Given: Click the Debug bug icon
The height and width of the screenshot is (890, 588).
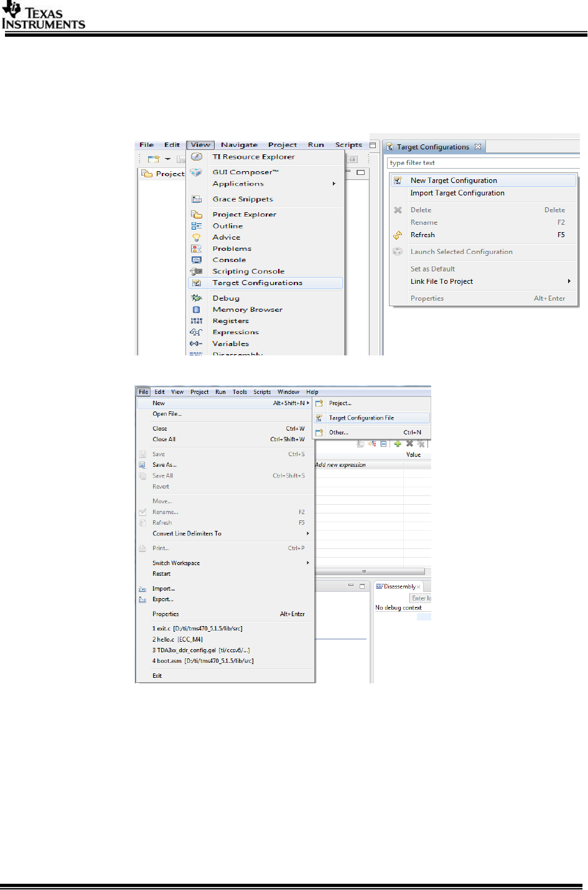Looking at the screenshot, I should tap(197, 298).
